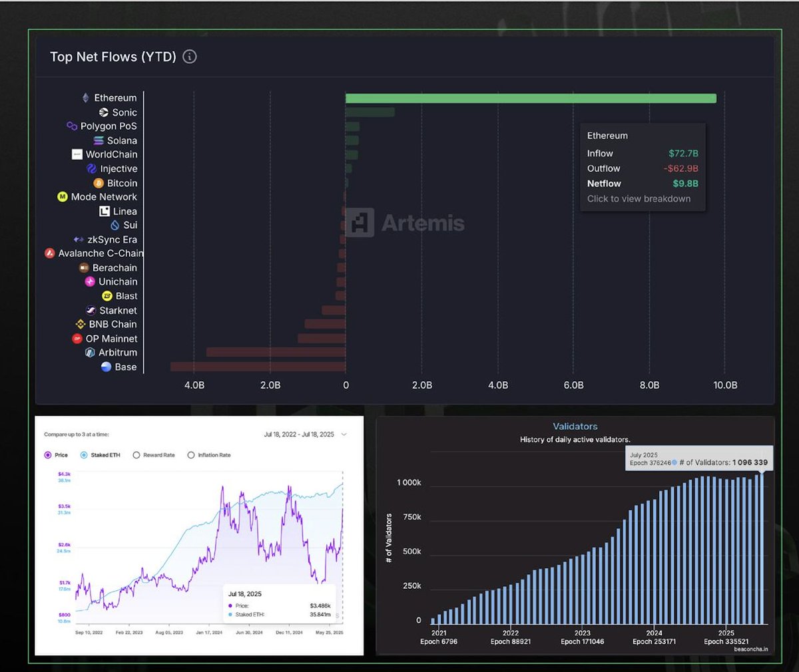Click the Starknet logo icon

pos(91,310)
